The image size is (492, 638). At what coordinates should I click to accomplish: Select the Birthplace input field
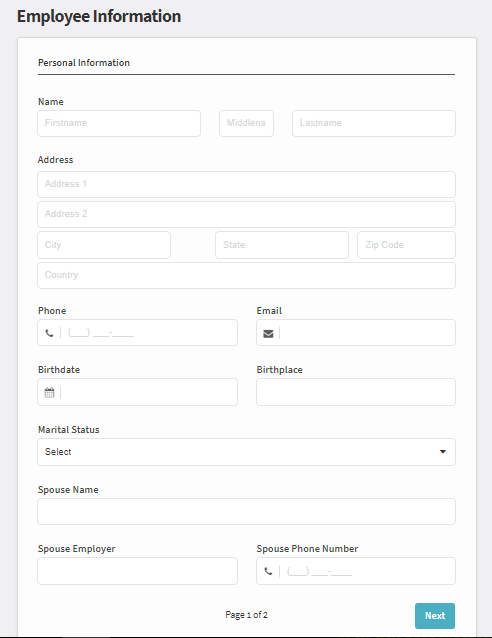coord(356,392)
